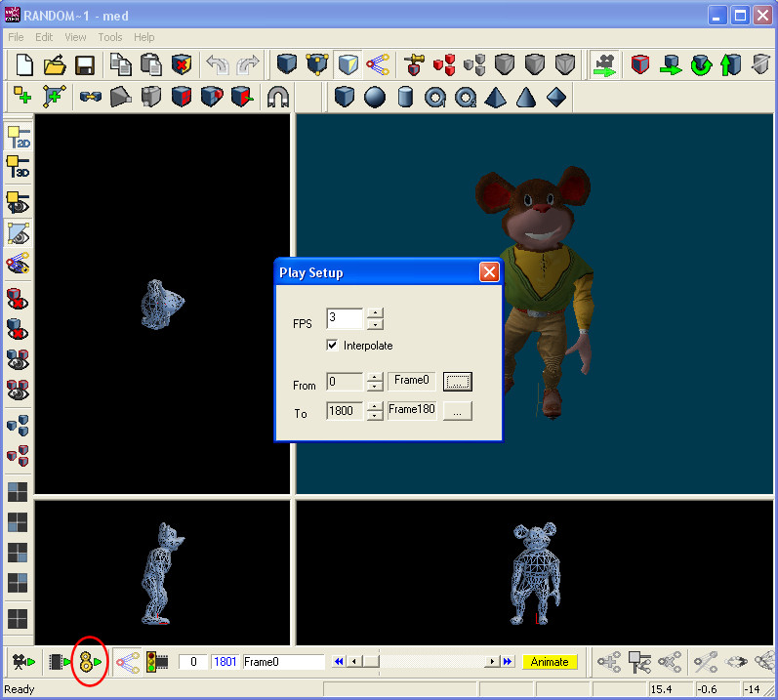Select the 2D view mode icon

point(19,137)
